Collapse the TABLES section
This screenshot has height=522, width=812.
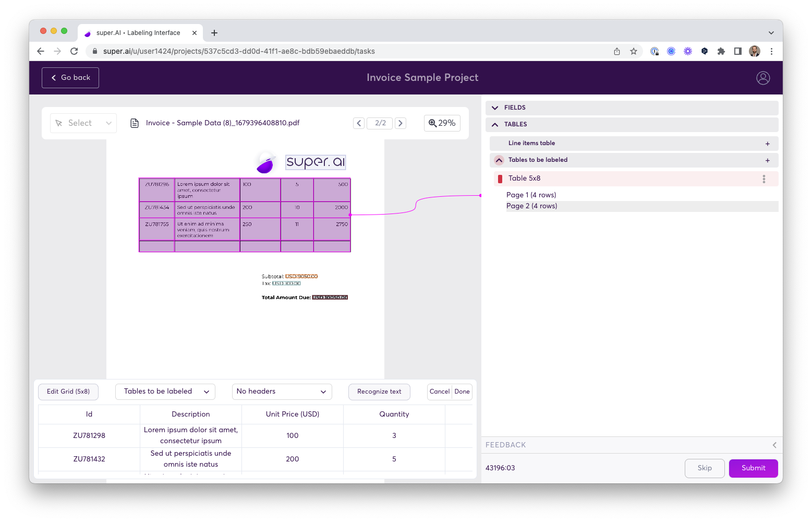pyautogui.click(x=632, y=124)
